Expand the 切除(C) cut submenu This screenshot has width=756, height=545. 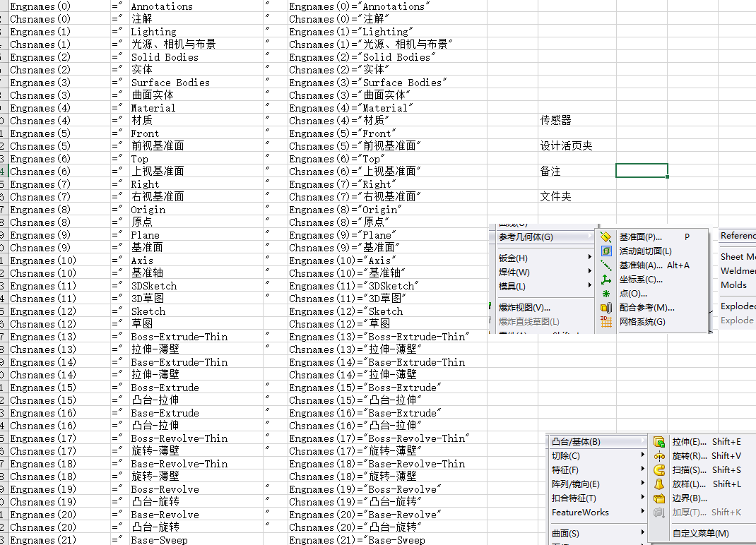coord(565,456)
